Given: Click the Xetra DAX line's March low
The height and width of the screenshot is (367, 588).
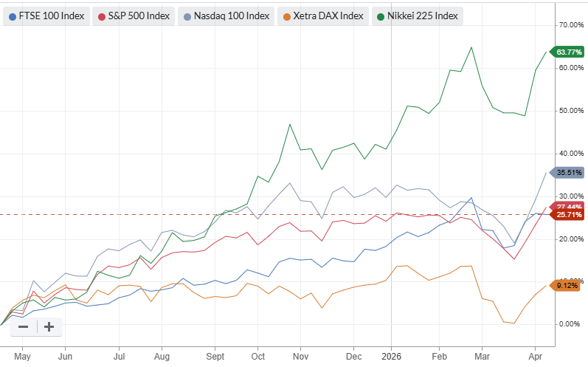Looking at the screenshot, I should coord(513,323).
